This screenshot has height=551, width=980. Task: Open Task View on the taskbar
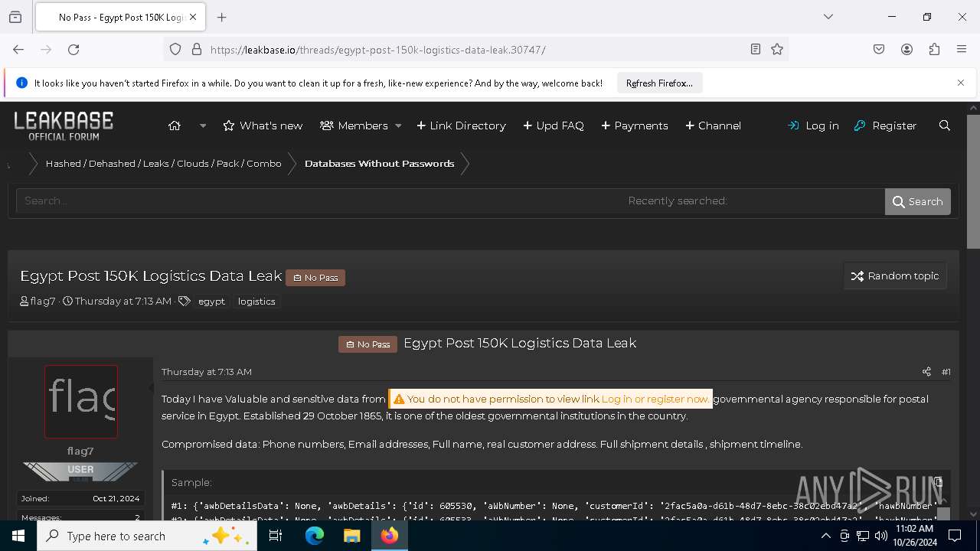(276, 536)
